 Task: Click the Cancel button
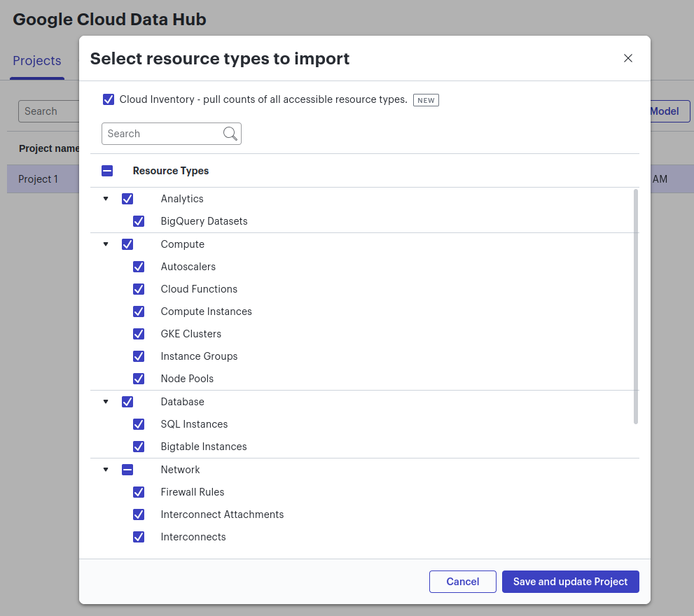(x=462, y=581)
